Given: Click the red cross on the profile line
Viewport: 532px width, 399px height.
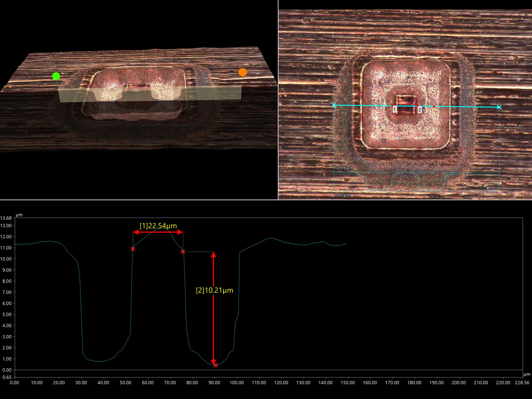Looking at the screenshot, I should click(x=434, y=106).
